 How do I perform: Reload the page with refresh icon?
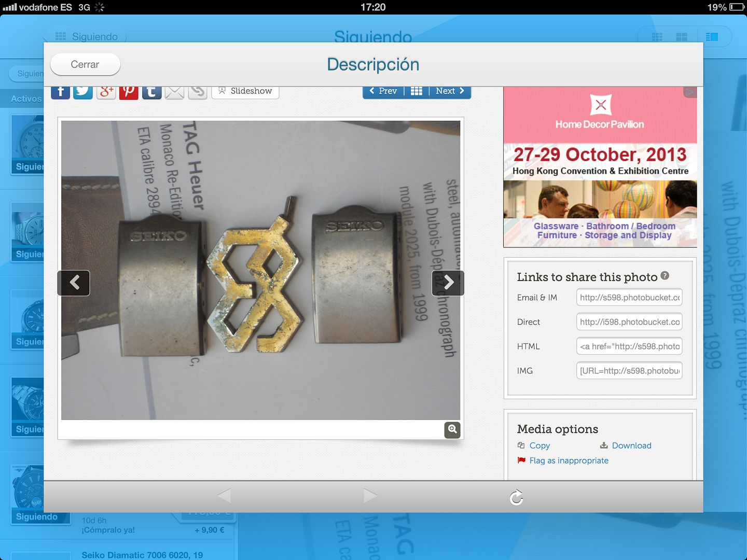(x=516, y=497)
